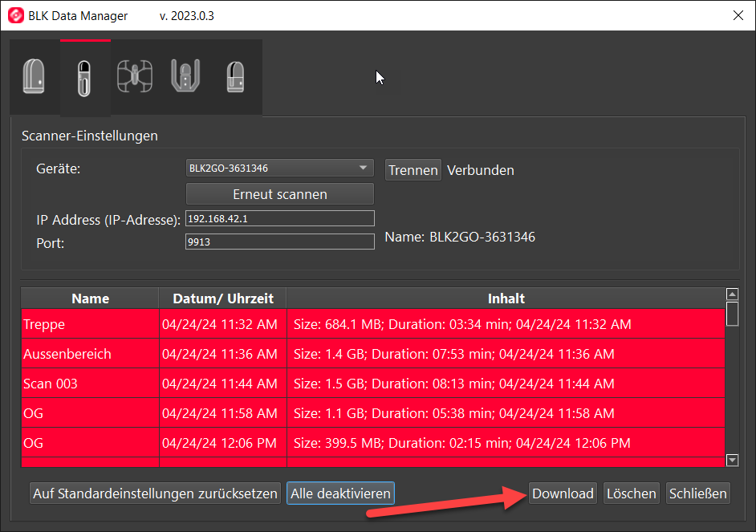Click the BLK Data Manager logo icon
756x532 pixels.
point(16,15)
